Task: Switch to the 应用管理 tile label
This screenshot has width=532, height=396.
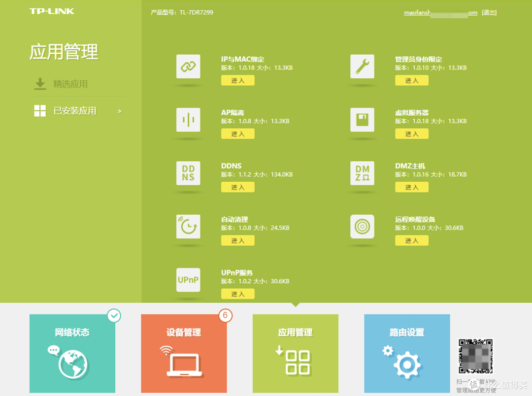Action: coord(296,332)
